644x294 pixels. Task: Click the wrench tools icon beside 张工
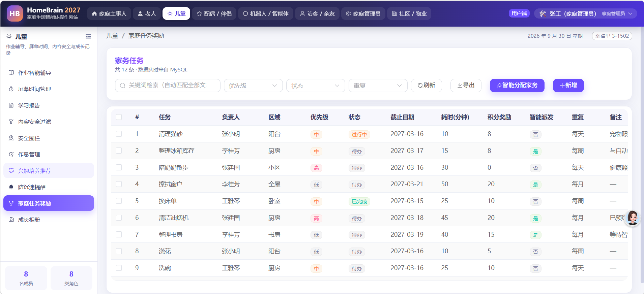543,13
